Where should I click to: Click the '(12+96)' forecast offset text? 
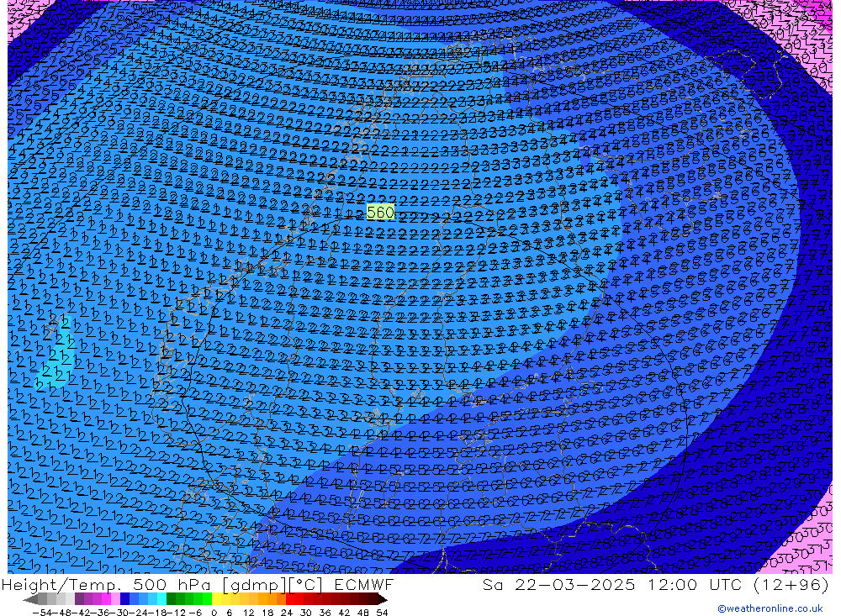791,584
